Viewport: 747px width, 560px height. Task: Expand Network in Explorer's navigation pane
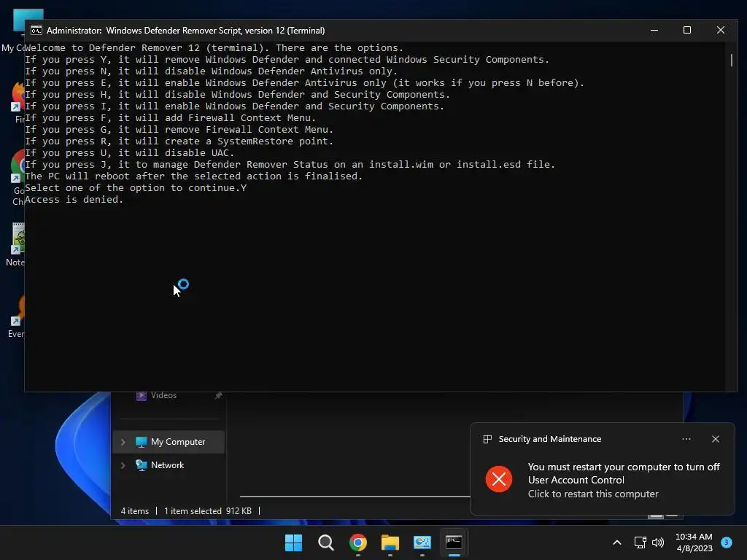click(123, 465)
